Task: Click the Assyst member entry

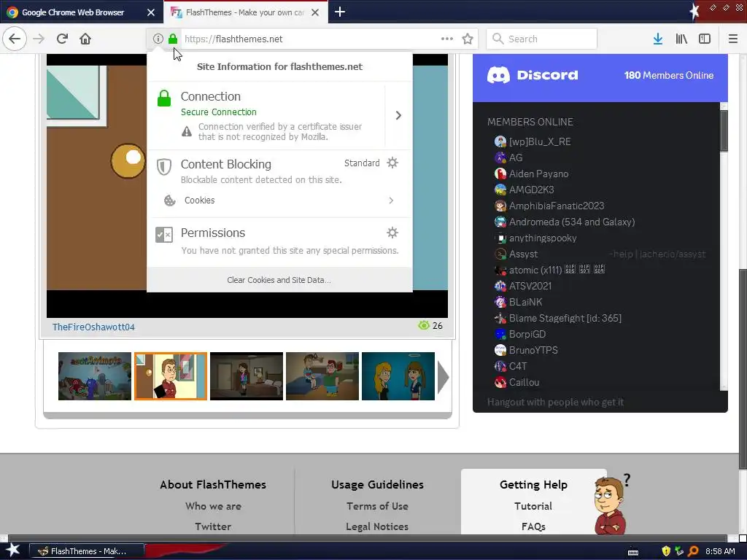Action: [516, 254]
